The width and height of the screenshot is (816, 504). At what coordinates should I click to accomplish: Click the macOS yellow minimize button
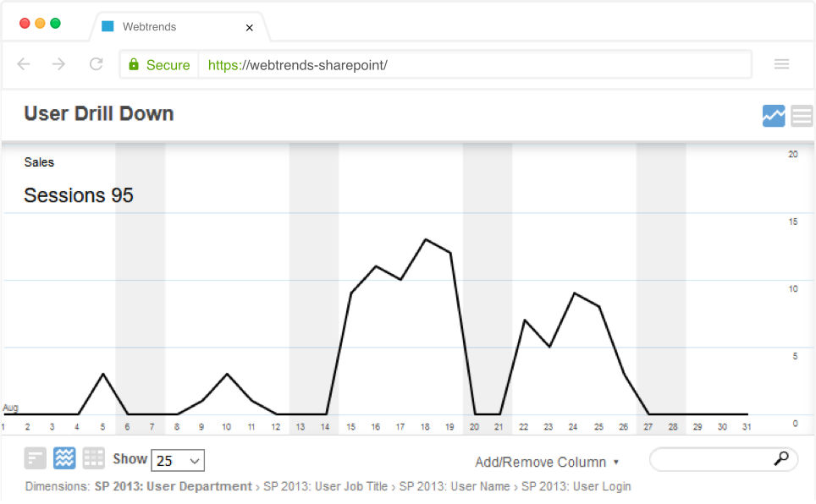[40, 23]
